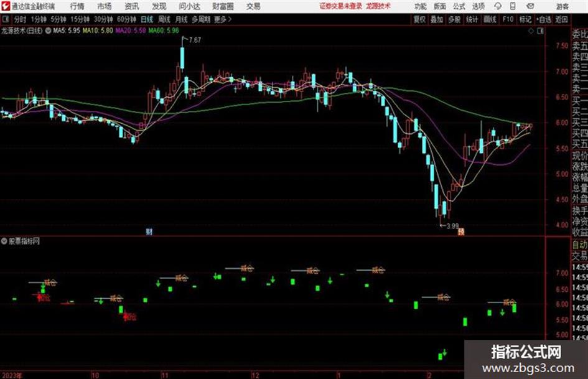
Task: Toggle 复权 price adjustment
Action: click(419, 19)
